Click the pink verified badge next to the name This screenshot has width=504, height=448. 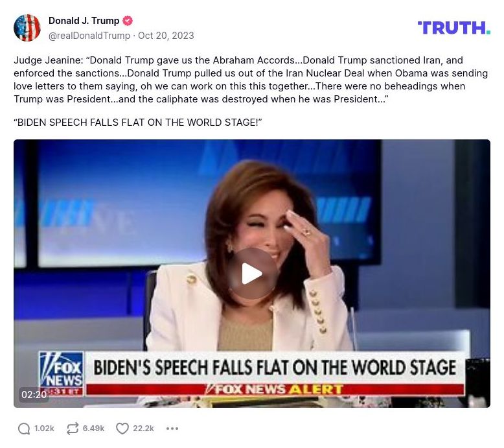128,21
